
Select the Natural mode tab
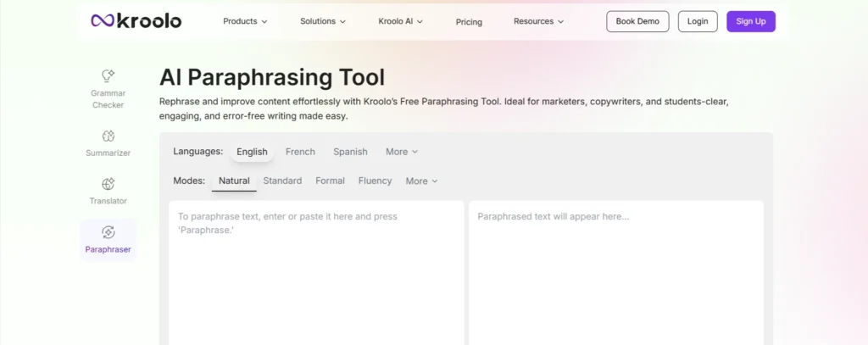234,181
